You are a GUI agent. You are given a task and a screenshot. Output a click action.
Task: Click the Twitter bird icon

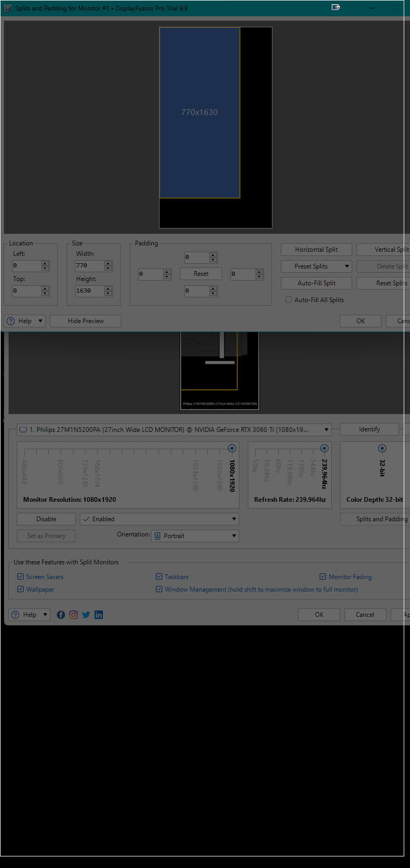[86, 615]
